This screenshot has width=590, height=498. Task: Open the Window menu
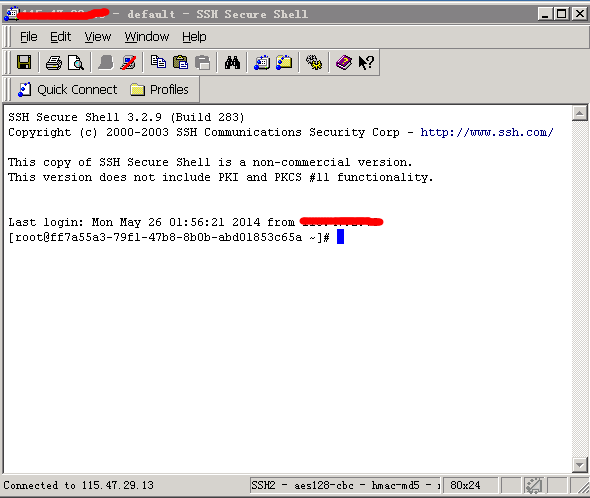[x=147, y=37]
